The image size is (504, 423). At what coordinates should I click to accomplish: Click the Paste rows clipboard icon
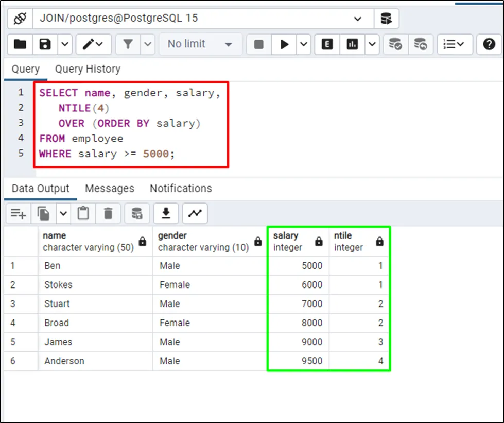point(83,213)
